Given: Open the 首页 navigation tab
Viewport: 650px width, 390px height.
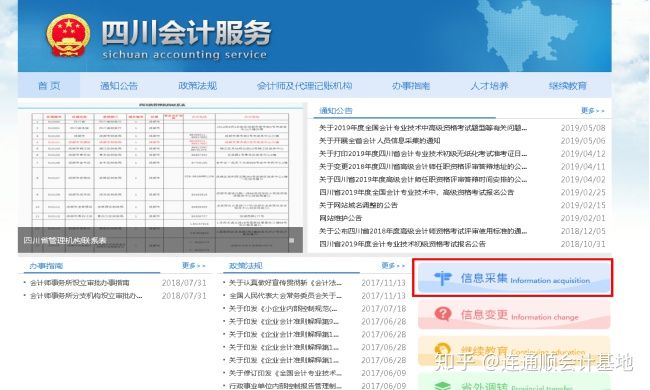Looking at the screenshot, I should click(x=49, y=86).
